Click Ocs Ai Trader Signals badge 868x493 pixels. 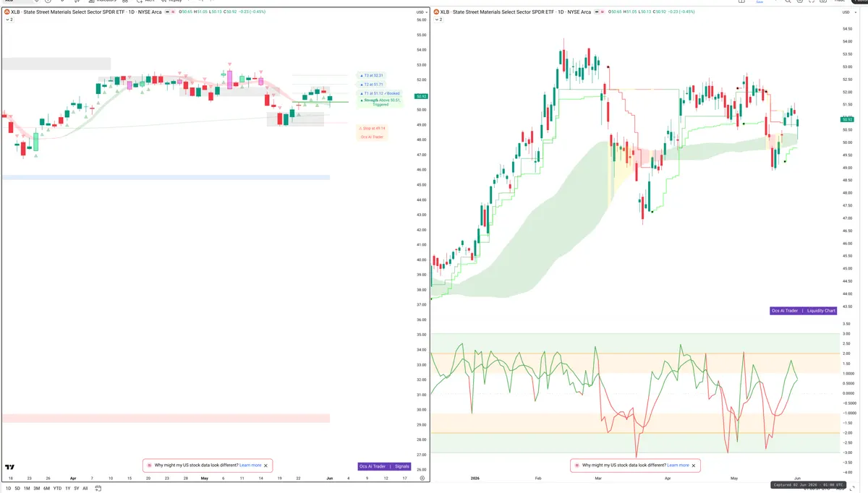[x=384, y=466]
